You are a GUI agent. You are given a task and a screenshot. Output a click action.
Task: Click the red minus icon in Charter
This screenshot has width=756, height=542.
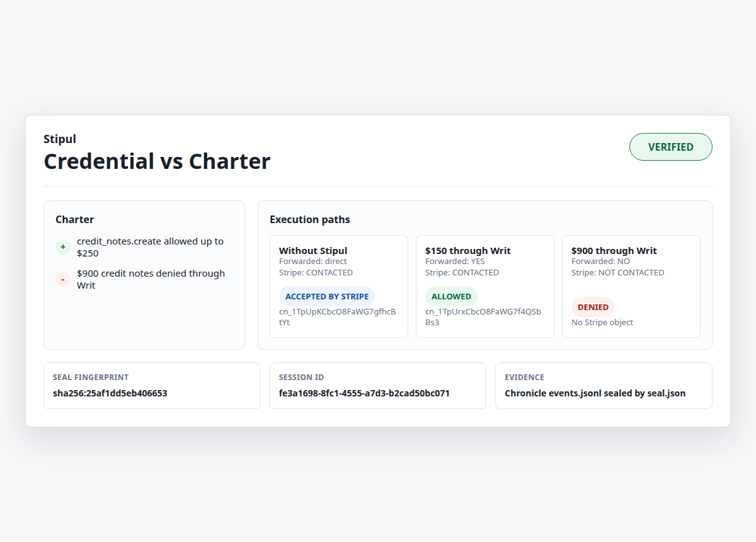click(x=63, y=279)
